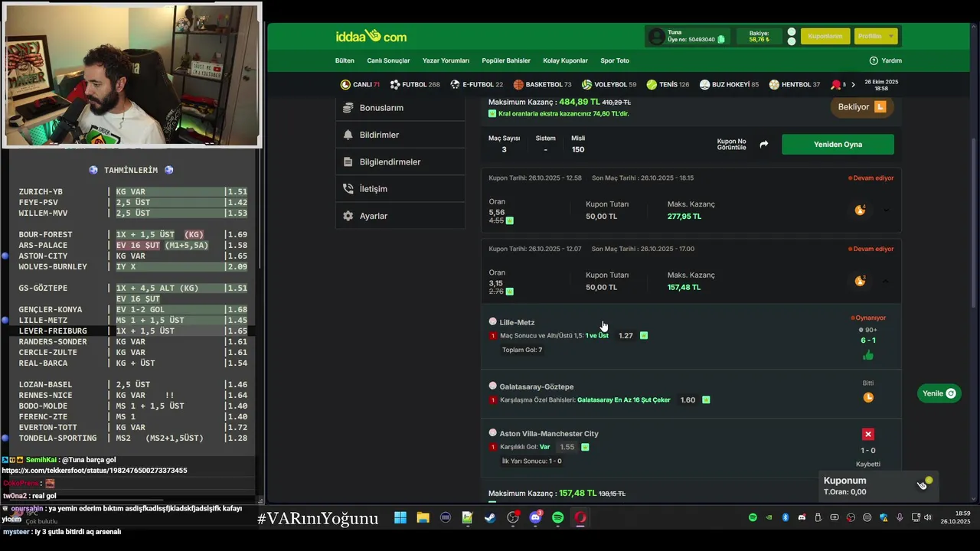Open Steam from the taskbar

tap(490, 518)
